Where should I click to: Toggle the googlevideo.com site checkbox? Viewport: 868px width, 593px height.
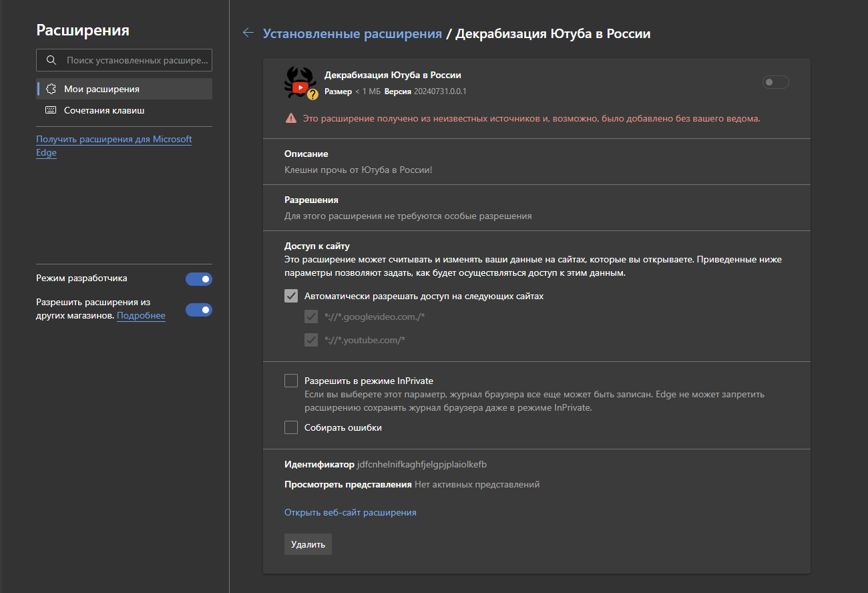(x=311, y=317)
